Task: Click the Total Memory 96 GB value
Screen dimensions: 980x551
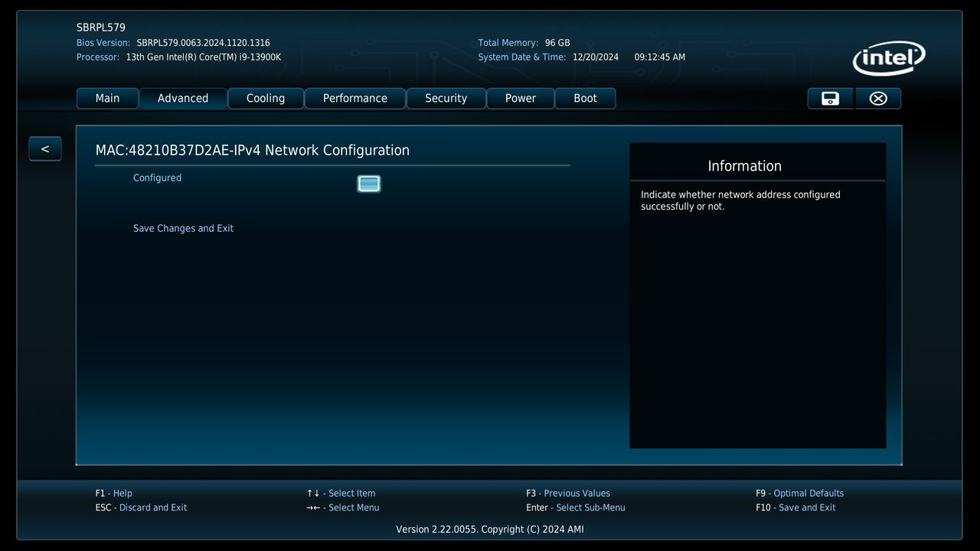Action: pyautogui.click(x=557, y=43)
